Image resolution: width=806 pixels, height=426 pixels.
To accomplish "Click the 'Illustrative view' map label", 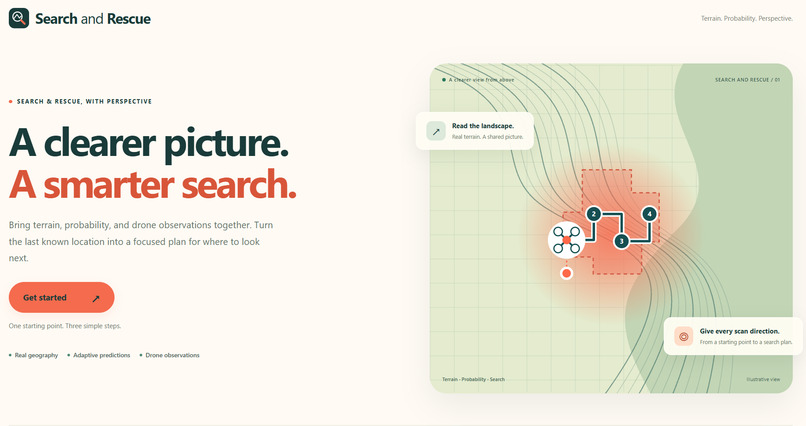I will 763,379.
